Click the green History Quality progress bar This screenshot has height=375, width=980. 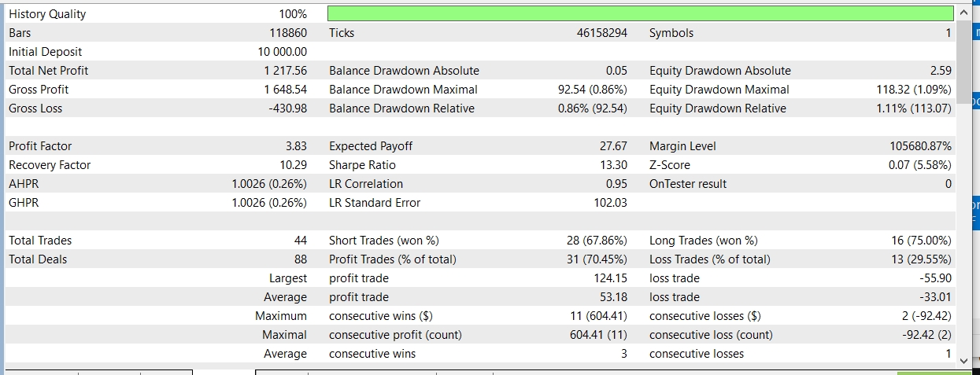click(639, 14)
